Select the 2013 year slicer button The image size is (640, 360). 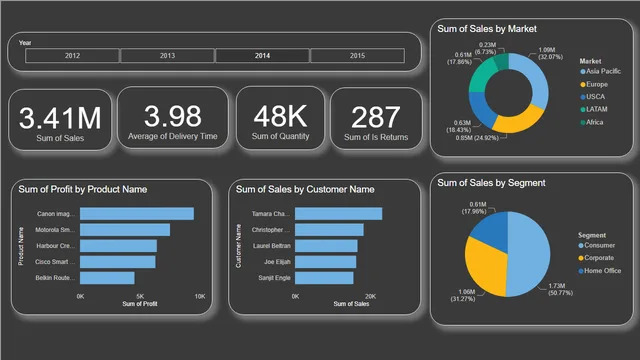point(167,56)
